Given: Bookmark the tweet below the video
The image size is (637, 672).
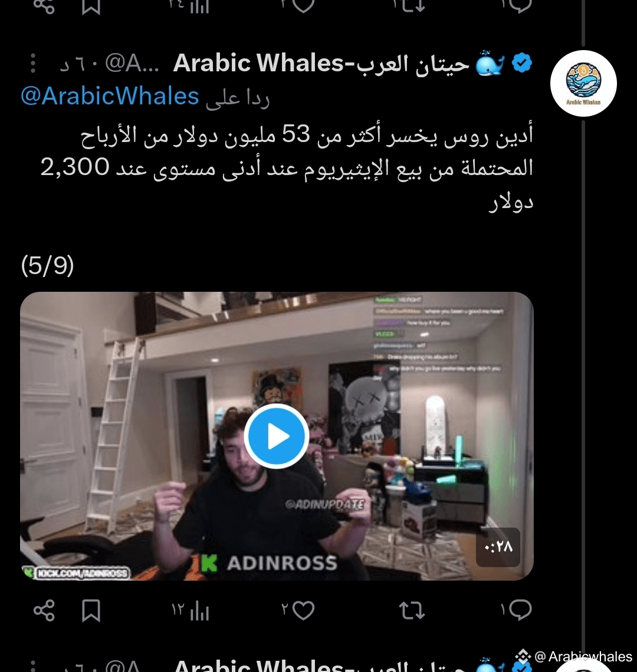Looking at the screenshot, I should tap(91, 610).
